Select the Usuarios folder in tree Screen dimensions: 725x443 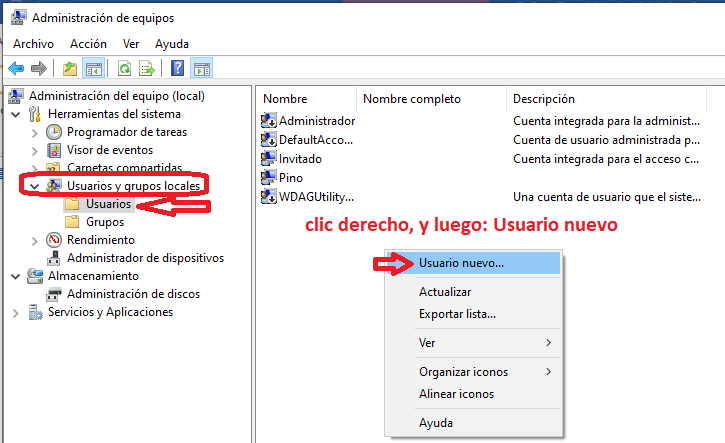tap(109, 204)
